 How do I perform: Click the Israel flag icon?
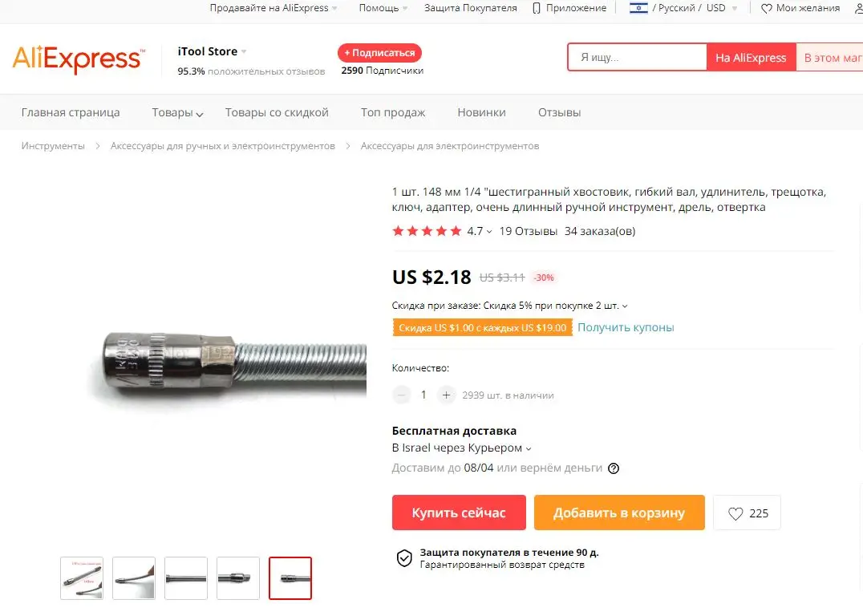tap(638, 8)
